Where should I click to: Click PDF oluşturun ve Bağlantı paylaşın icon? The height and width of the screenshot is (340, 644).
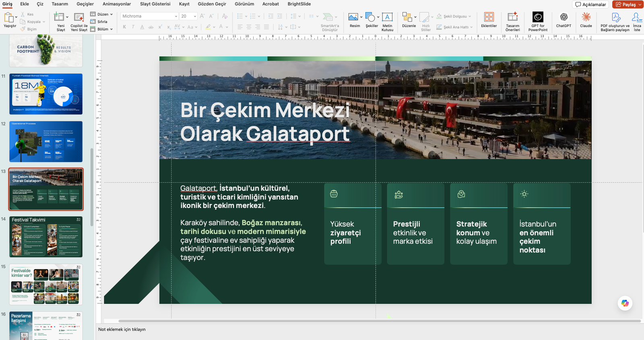616,17
